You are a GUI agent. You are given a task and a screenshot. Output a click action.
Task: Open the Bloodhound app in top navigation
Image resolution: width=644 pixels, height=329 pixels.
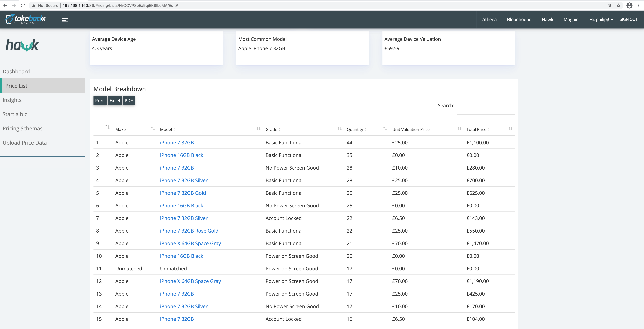coord(519,19)
